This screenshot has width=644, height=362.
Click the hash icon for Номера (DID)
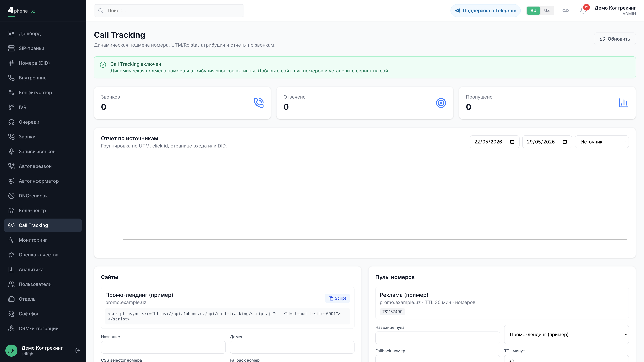pos(11,63)
